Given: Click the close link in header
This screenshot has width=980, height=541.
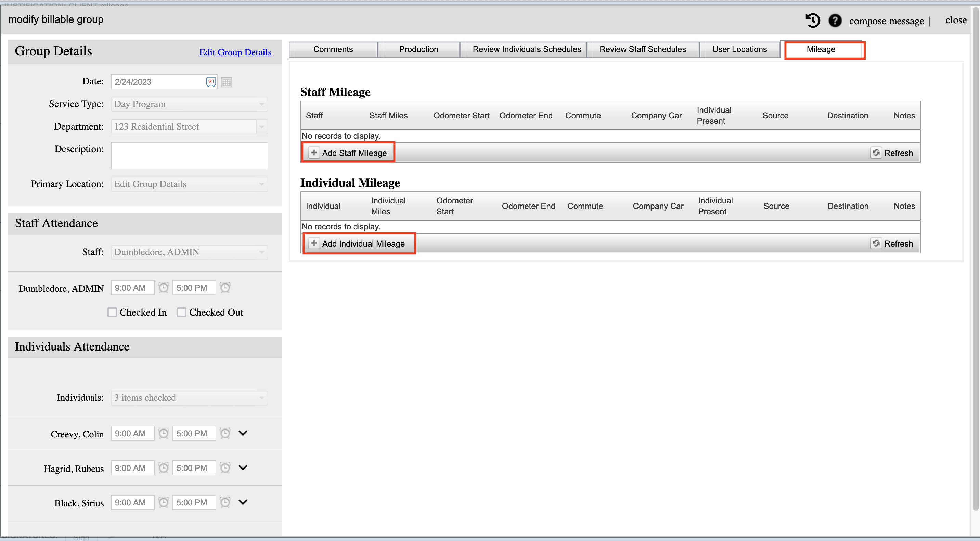Looking at the screenshot, I should [956, 20].
